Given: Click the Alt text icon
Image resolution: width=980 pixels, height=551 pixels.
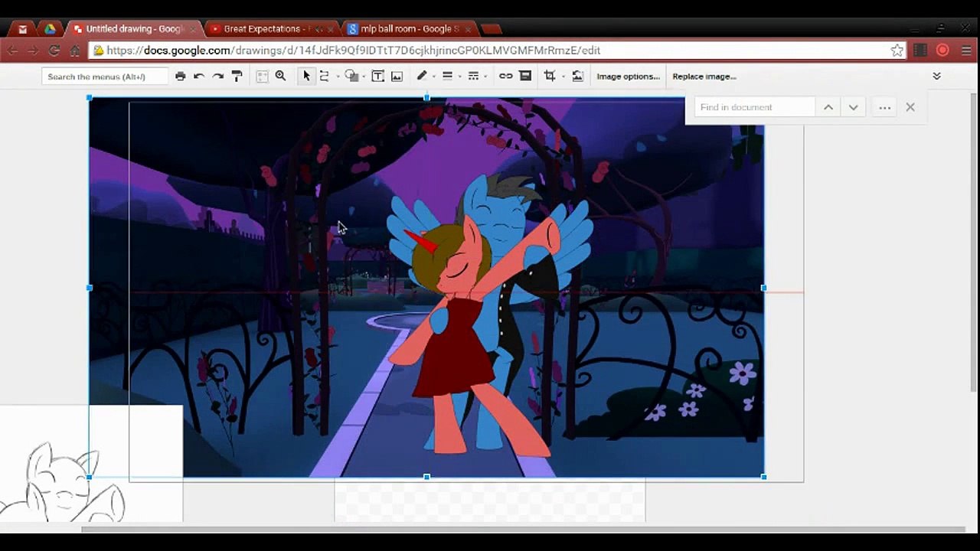Looking at the screenshot, I should point(525,76).
